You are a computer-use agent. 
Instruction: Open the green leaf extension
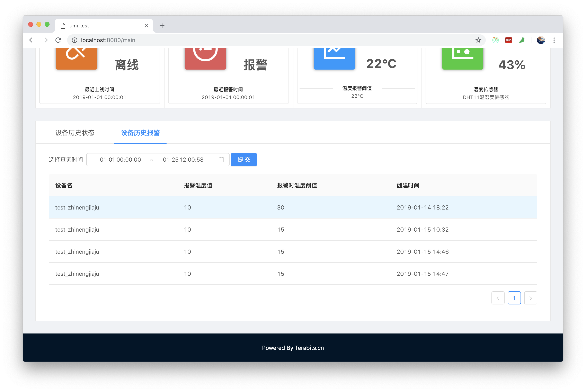click(522, 40)
